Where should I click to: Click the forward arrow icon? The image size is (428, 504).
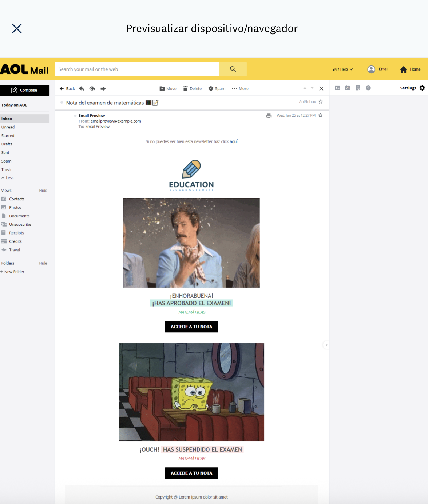(103, 88)
